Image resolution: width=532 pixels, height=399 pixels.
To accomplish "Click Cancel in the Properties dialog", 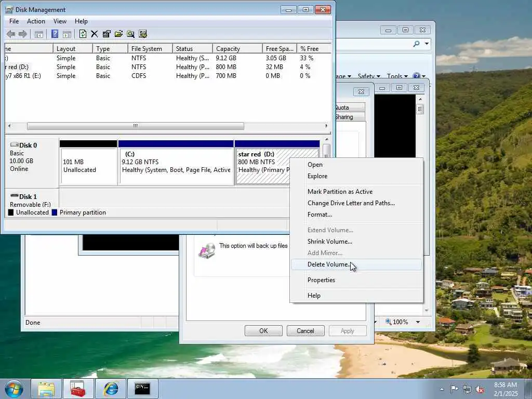I will coord(305,331).
